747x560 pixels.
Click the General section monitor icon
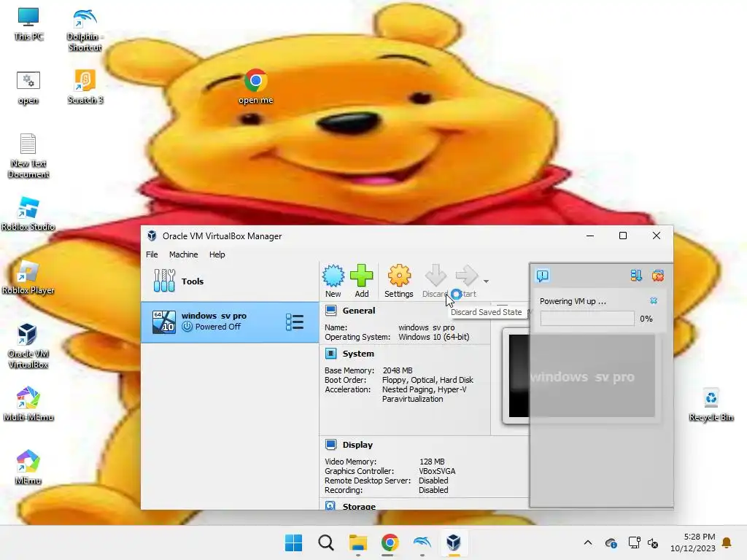pos(330,311)
